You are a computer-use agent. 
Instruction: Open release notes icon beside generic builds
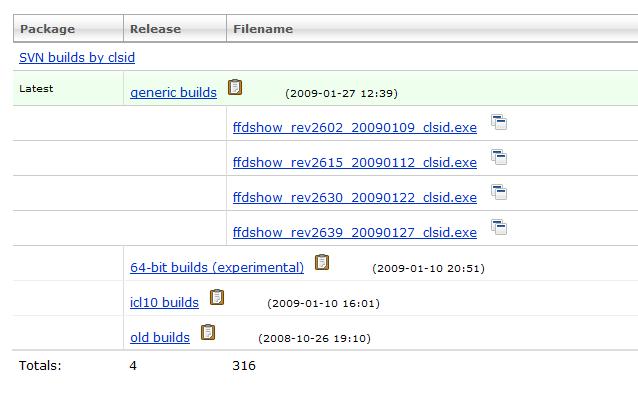pyautogui.click(x=235, y=87)
